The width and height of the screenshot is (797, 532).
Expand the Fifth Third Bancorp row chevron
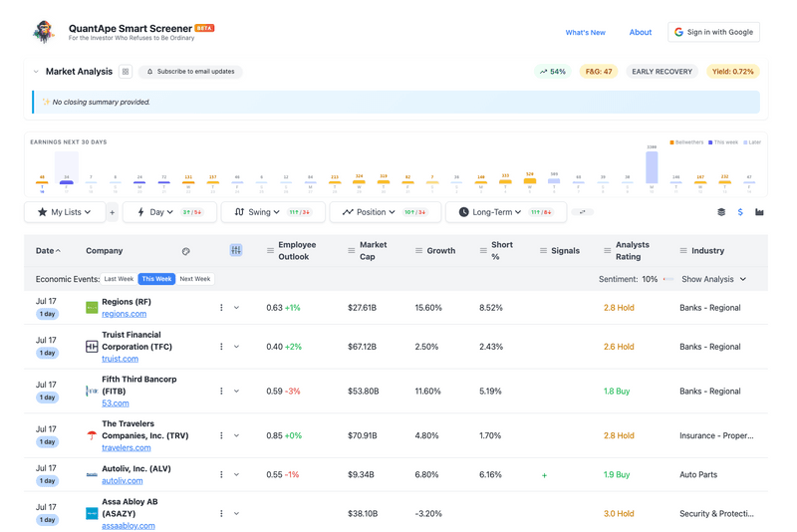coord(236,392)
